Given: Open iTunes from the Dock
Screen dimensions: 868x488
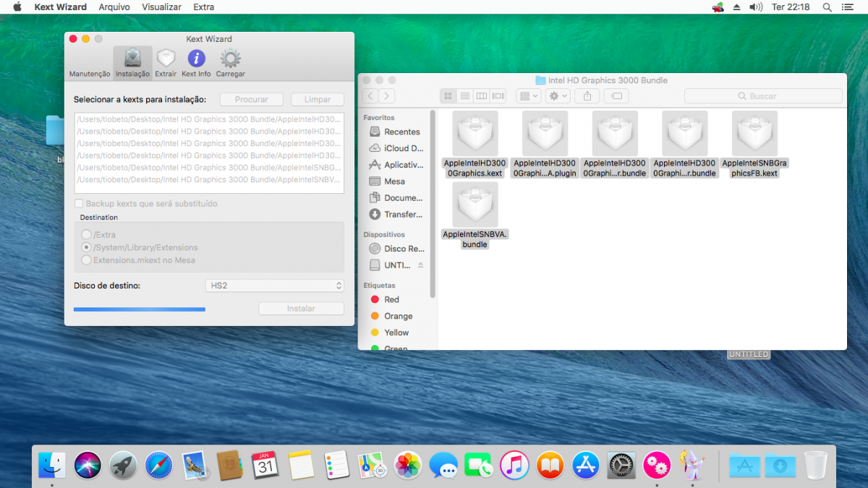Looking at the screenshot, I should (514, 465).
